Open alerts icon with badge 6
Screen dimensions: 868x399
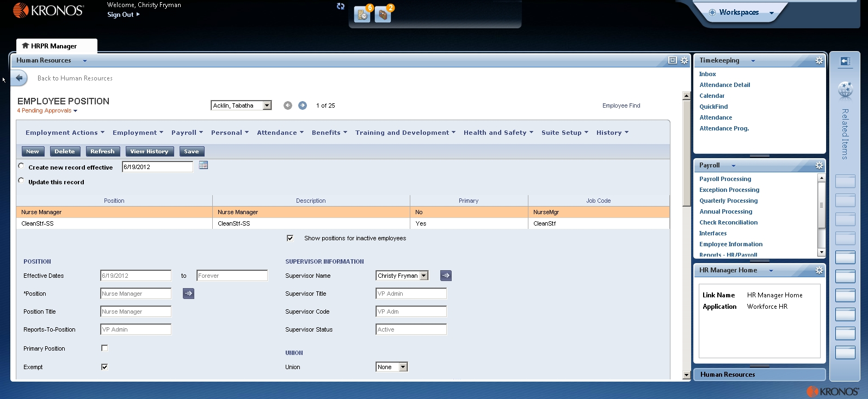[362, 14]
